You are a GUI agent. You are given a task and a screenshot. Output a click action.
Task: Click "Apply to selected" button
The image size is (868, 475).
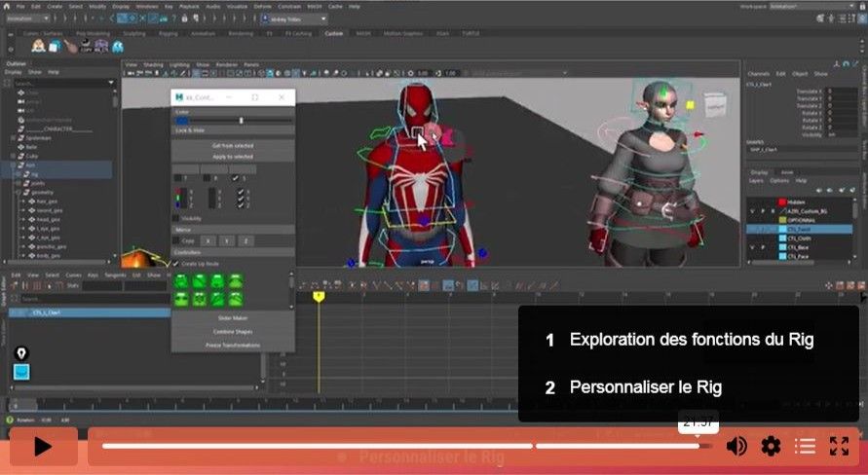(x=233, y=157)
